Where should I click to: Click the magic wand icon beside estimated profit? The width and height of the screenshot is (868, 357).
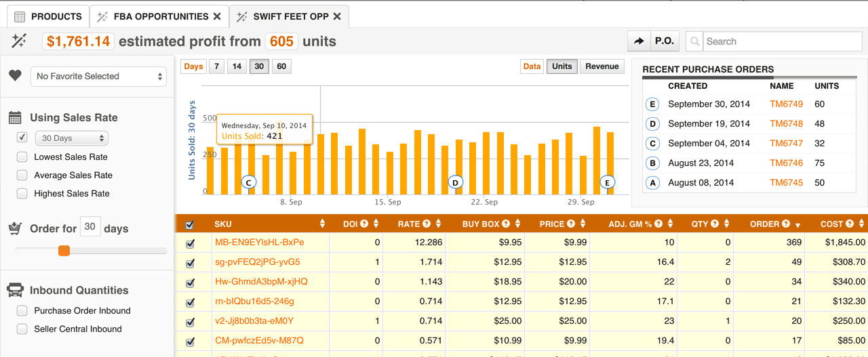click(x=19, y=41)
